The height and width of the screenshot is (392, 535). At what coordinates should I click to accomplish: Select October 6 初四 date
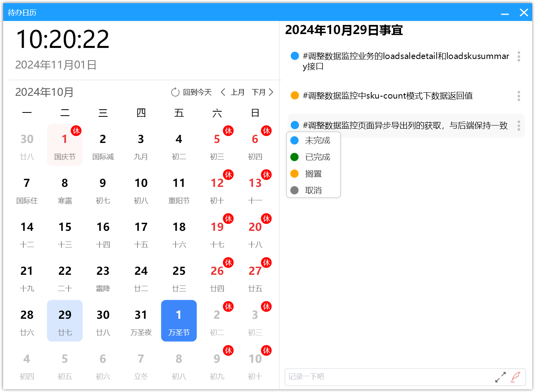(255, 145)
